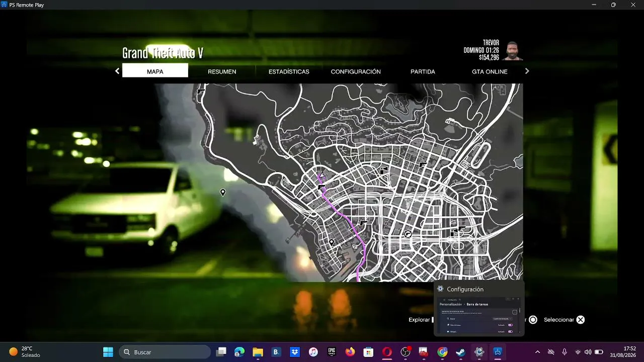Launch Epic Games from the taskbar
Image resolution: width=644 pixels, height=362 pixels.
pos(332,352)
